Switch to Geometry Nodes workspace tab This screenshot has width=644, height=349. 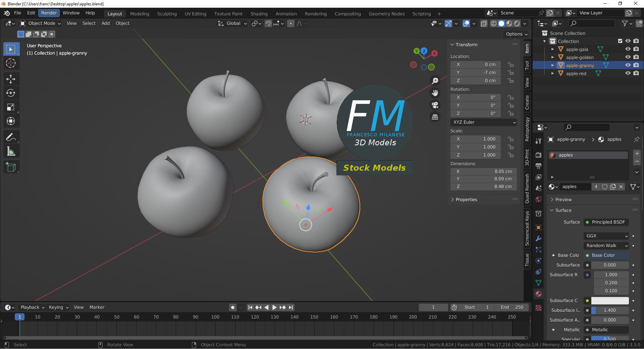(x=387, y=14)
